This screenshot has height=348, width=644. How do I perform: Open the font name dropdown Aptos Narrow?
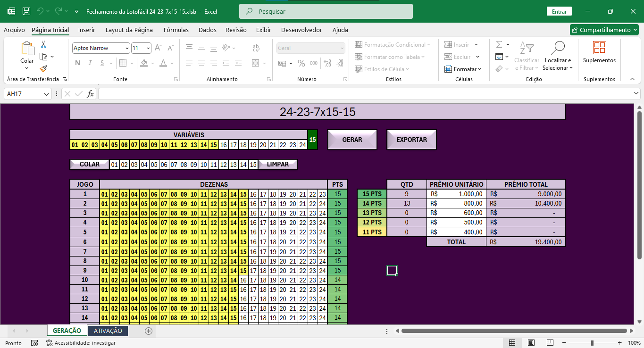[x=127, y=48]
